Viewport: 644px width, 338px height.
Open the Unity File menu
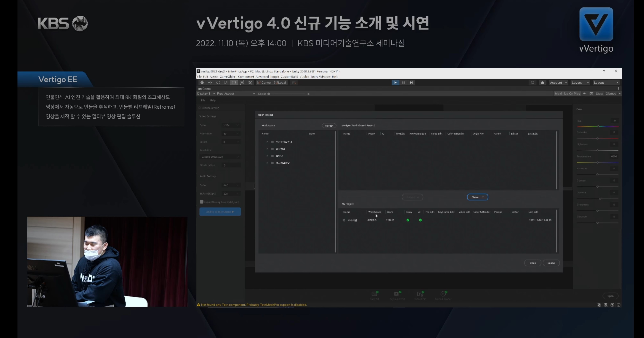coord(199,77)
